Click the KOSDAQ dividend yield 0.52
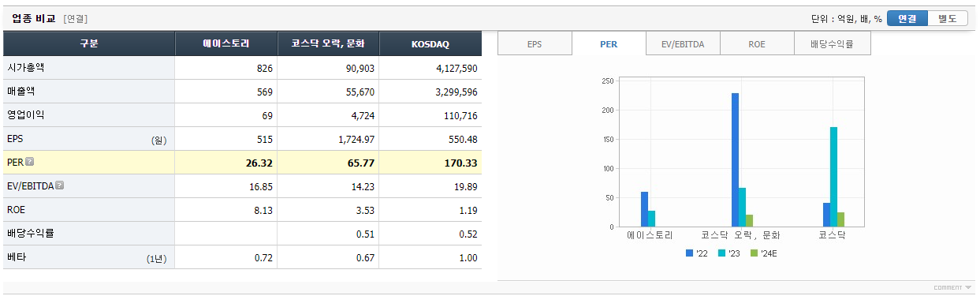 [468, 234]
